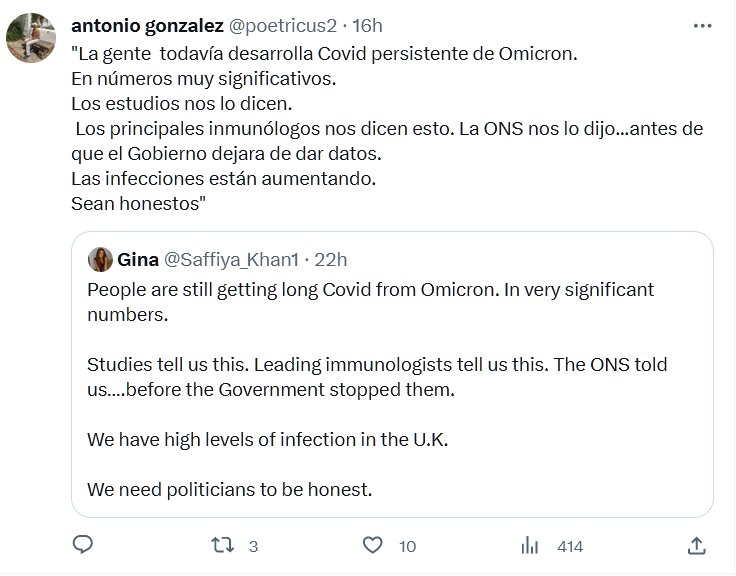Click the reply speech bubble icon
The width and height of the screenshot is (736, 576).
(84, 546)
